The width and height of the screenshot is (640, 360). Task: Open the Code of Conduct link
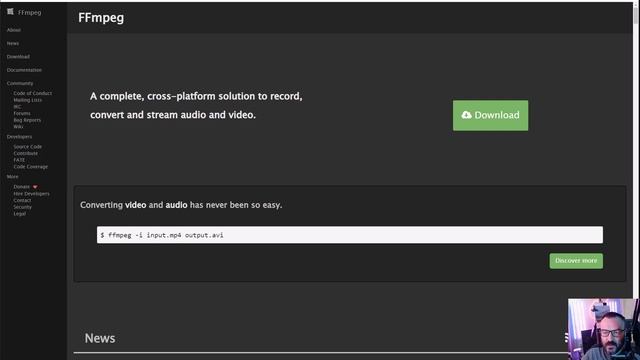click(x=33, y=93)
